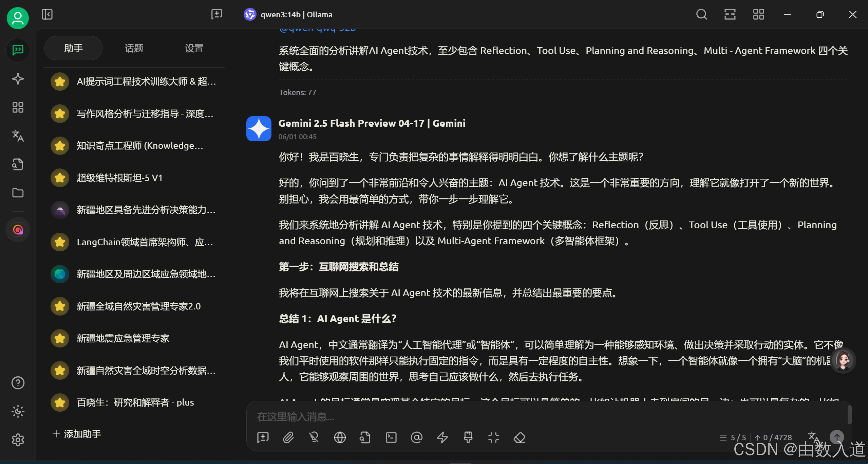Open the files folder icon in sidebar
The height and width of the screenshot is (464, 868).
click(18, 193)
